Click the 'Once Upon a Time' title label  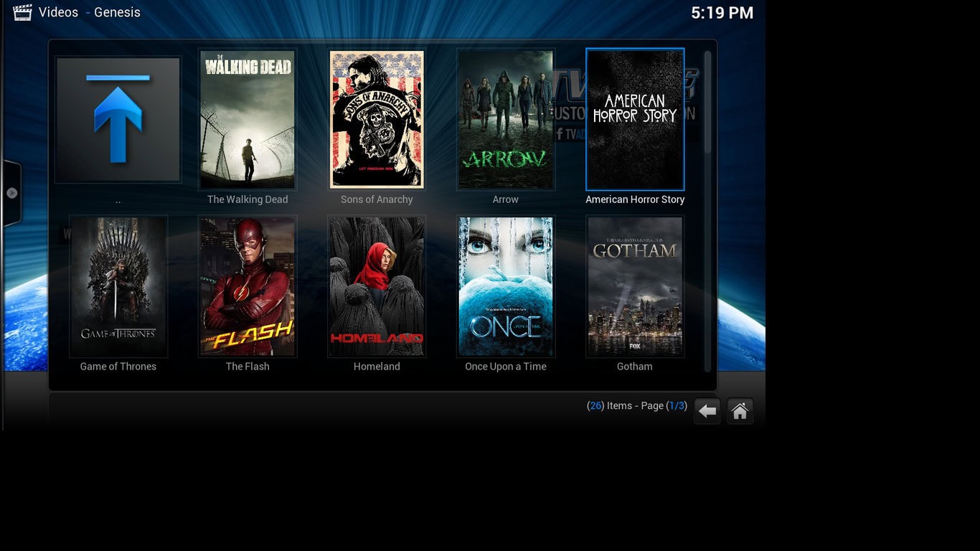pyautogui.click(x=506, y=367)
